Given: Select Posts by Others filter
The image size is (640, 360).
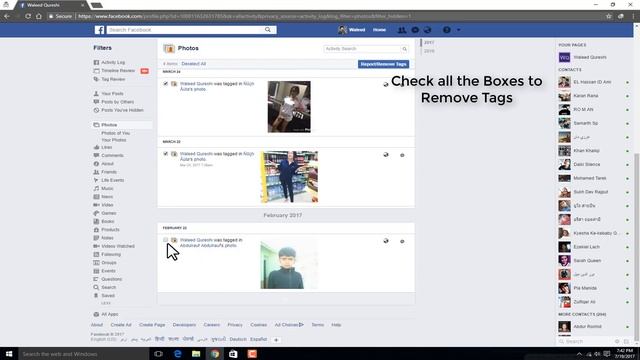Looking at the screenshot, I should coord(118,102).
